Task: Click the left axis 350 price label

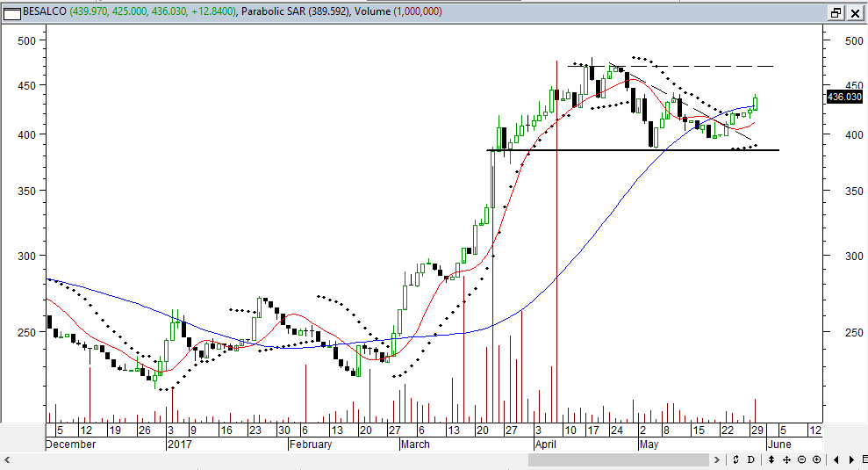Action: (26, 191)
